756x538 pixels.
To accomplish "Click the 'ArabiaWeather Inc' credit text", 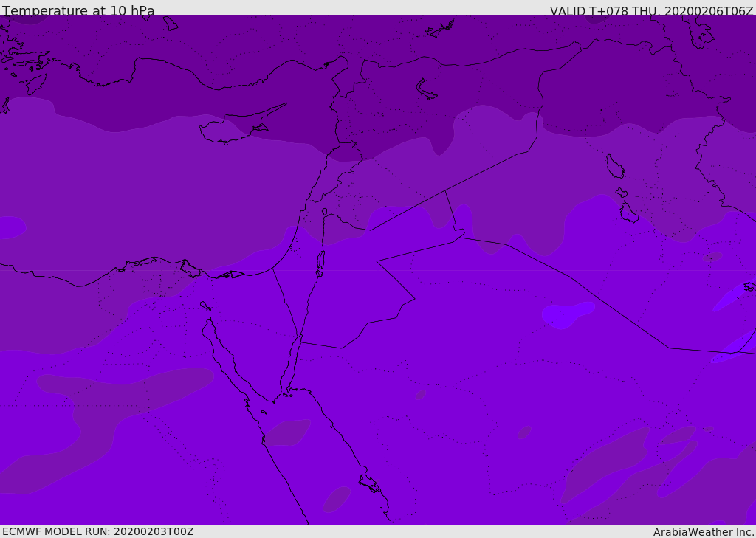I will 703,532.
